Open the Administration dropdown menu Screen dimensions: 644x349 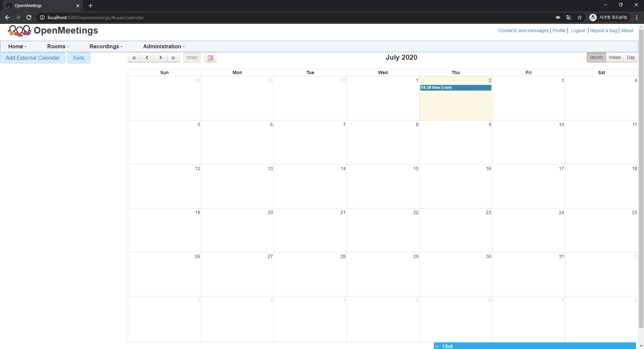(164, 46)
